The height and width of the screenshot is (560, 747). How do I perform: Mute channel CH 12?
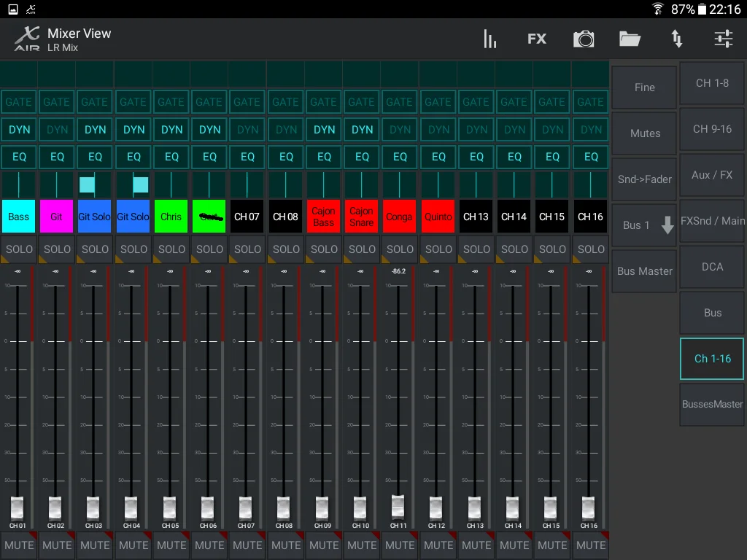point(438,545)
